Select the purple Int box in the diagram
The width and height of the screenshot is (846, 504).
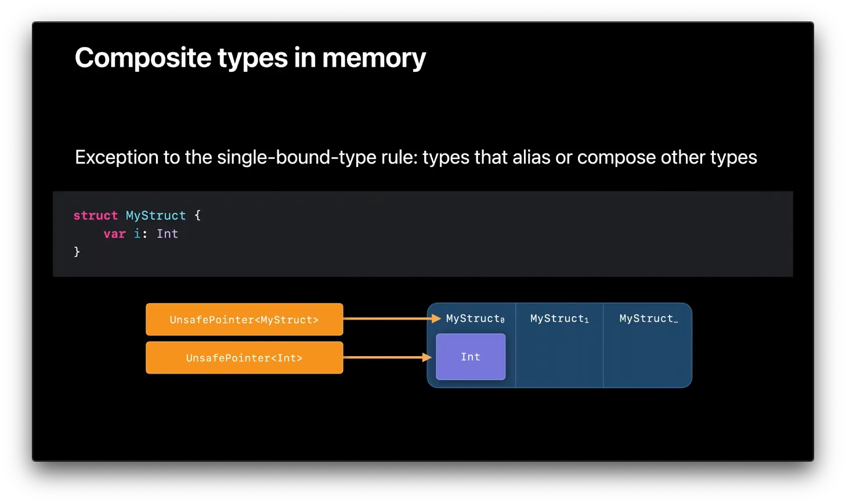click(x=471, y=357)
